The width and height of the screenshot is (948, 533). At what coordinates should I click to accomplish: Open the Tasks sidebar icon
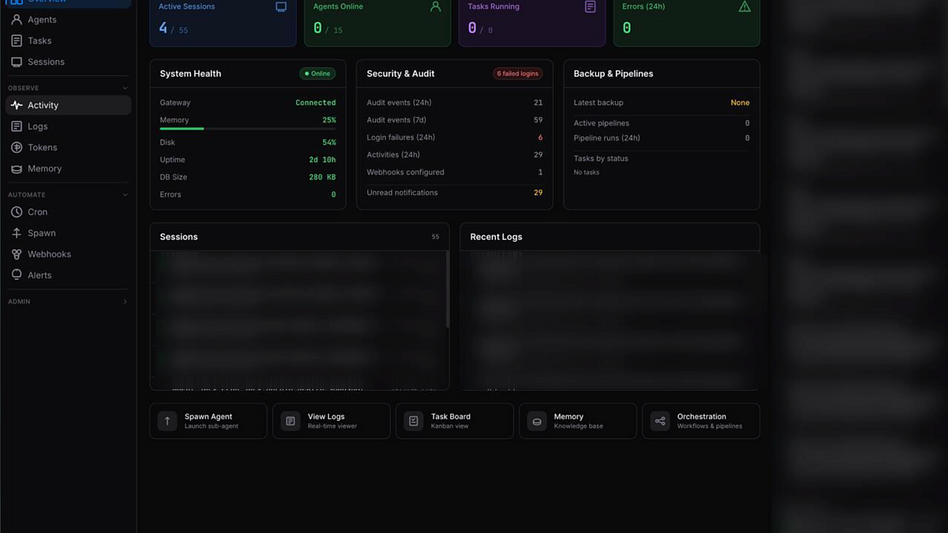click(x=16, y=40)
